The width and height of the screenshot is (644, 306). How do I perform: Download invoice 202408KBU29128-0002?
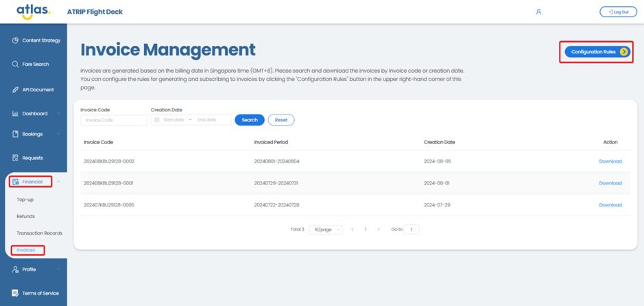pyautogui.click(x=610, y=161)
